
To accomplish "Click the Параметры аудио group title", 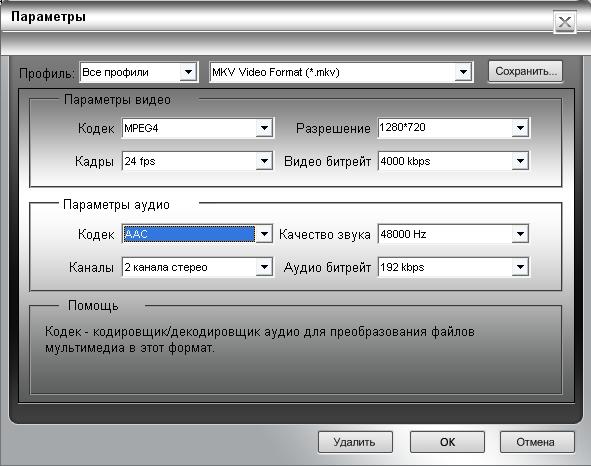I will [x=116, y=204].
